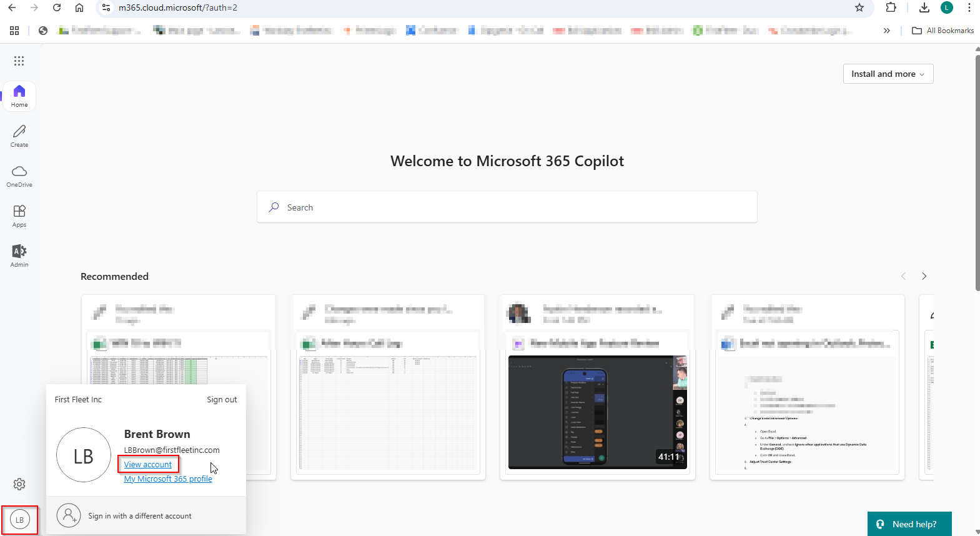Open the Create page from sidebar
Image resolution: width=980 pixels, height=536 pixels.
tap(19, 136)
